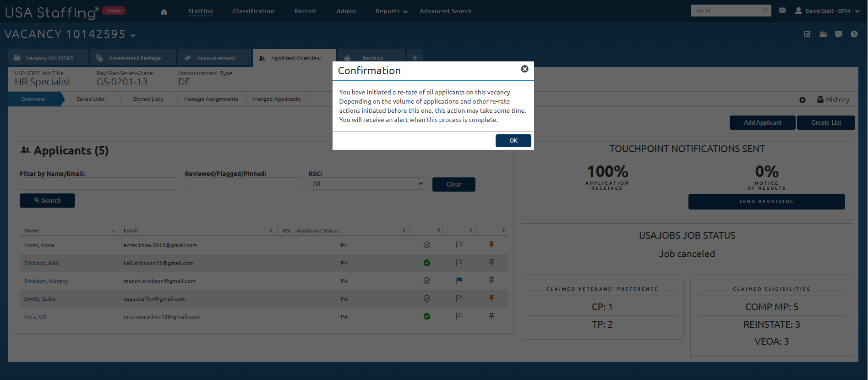Close the Confirmation dialog with X icon
Screen dimensions: 868x380
525,69
